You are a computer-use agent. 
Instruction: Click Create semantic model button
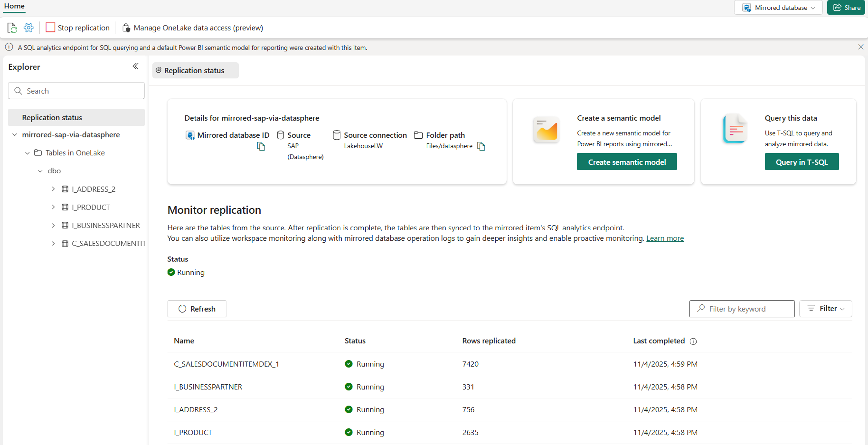(626, 162)
